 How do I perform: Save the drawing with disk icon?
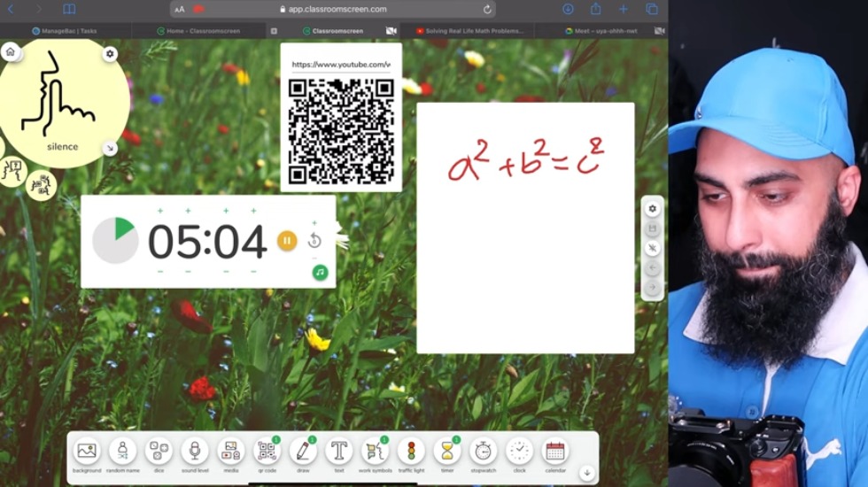pyautogui.click(x=652, y=228)
